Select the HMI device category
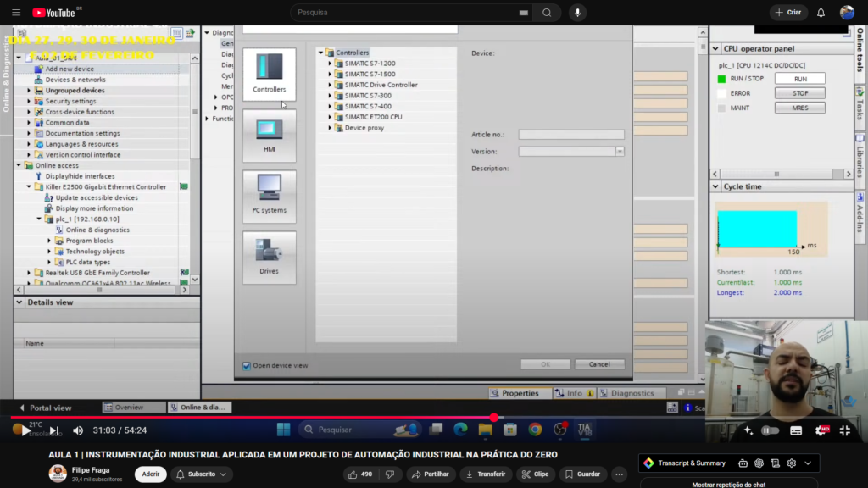This screenshot has height=488, width=868. pyautogui.click(x=269, y=135)
